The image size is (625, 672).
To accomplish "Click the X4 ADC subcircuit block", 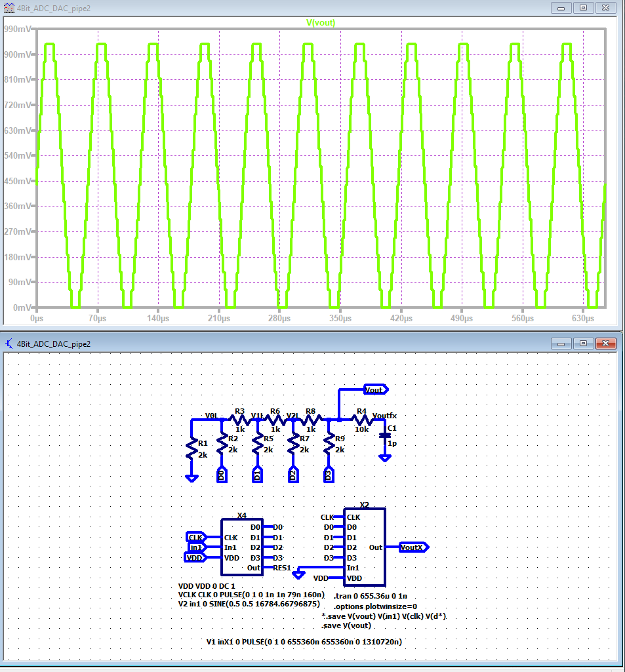I will tap(242, 547).
